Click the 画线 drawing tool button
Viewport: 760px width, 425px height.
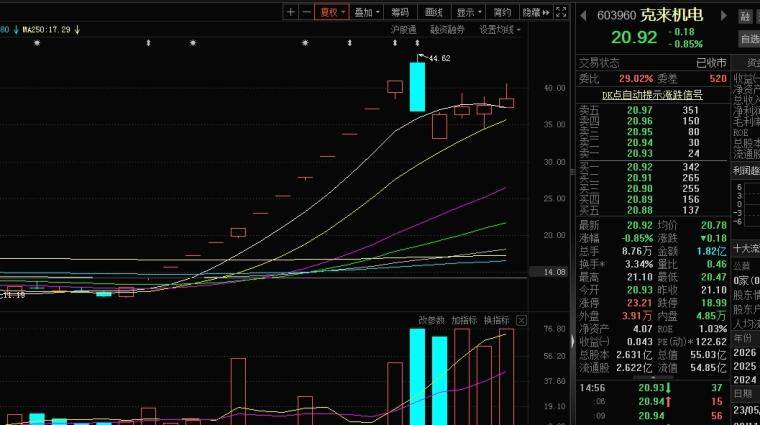point(434,12)
